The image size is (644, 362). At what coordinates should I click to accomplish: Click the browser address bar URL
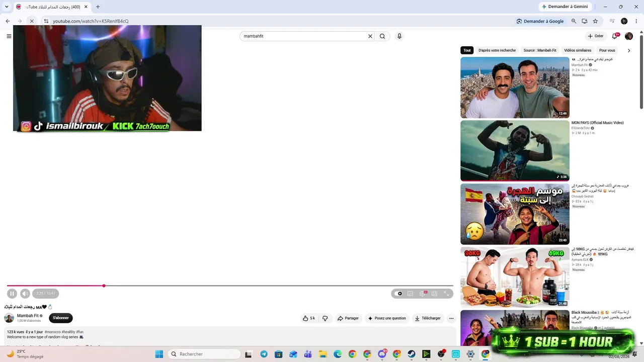[x=91, y=21]
